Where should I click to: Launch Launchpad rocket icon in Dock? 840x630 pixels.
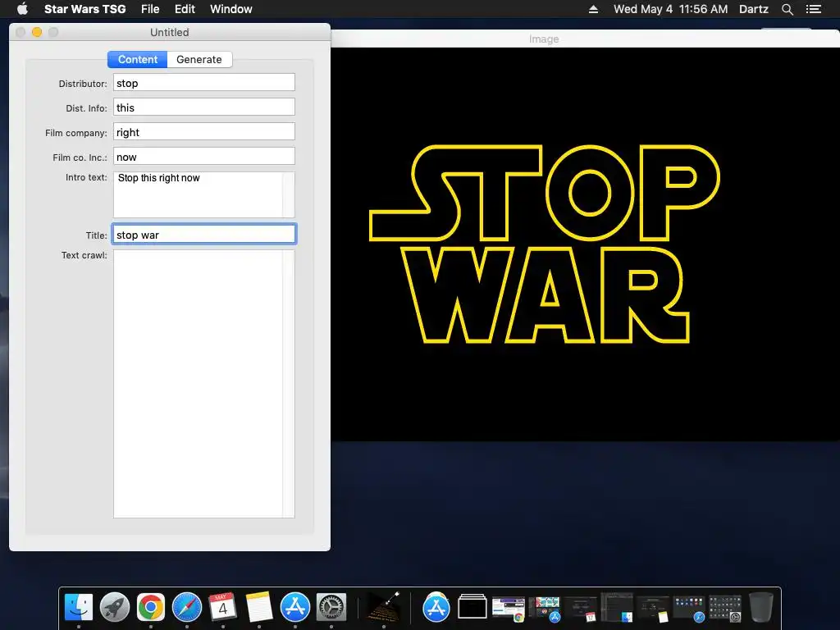[115, 608]
